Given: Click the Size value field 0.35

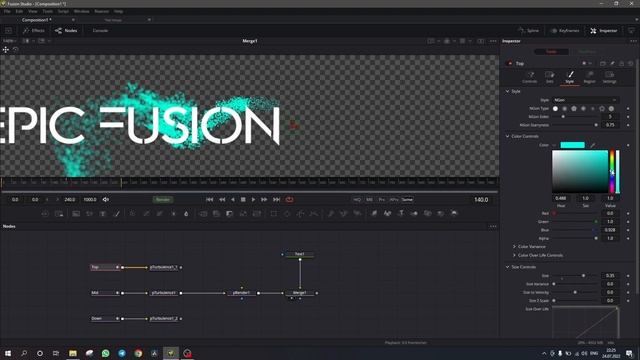Looking at the screenshot, I should (x=610, y=276).
